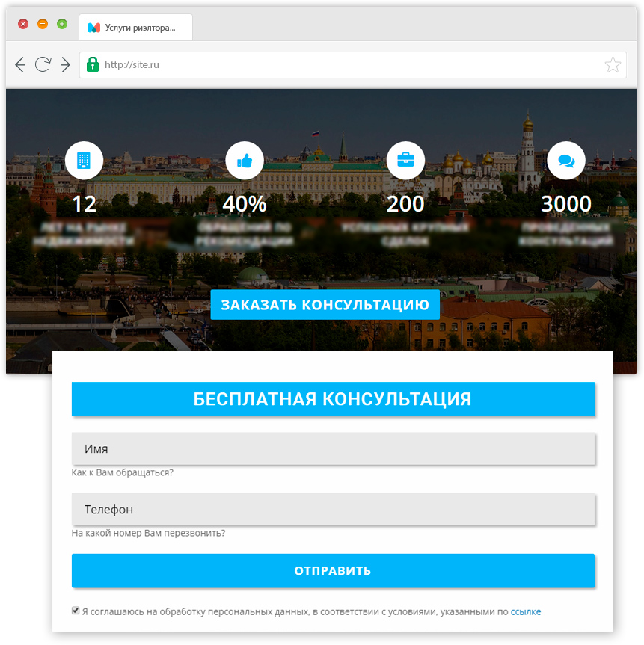Viewport: 644px width, 645px height.
Task: Open a new tab with the green plus button
Action: pyautogui.click(x=62, y=24)
